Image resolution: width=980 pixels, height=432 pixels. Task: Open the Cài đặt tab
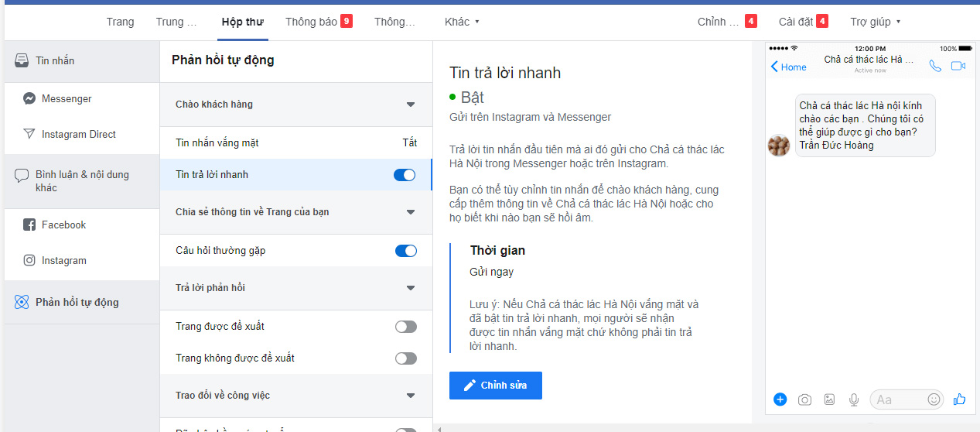[802, 22]
